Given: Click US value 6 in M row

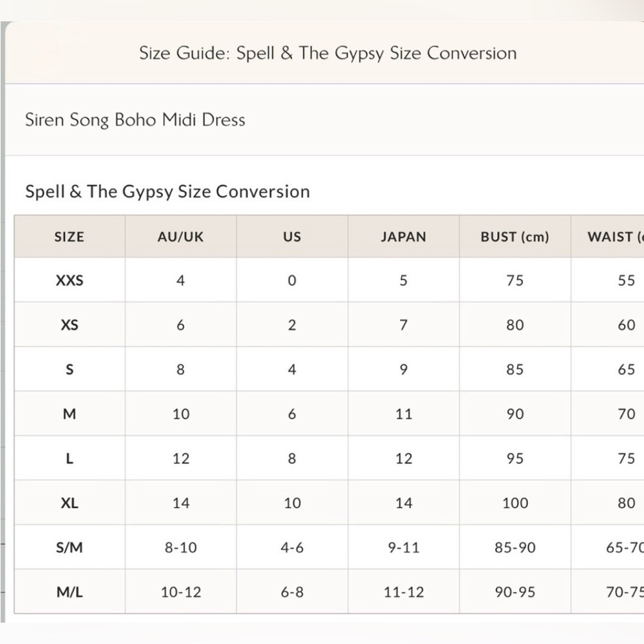Looking at the screenshot, I should click(292, 414).
